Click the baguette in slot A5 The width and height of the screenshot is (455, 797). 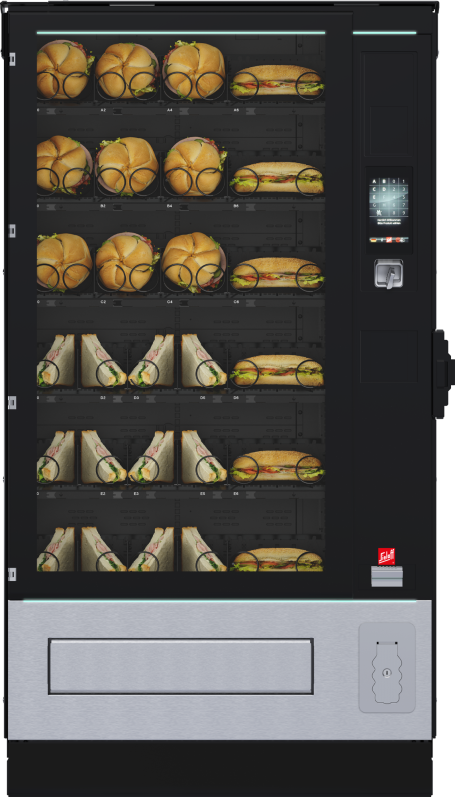277,81
